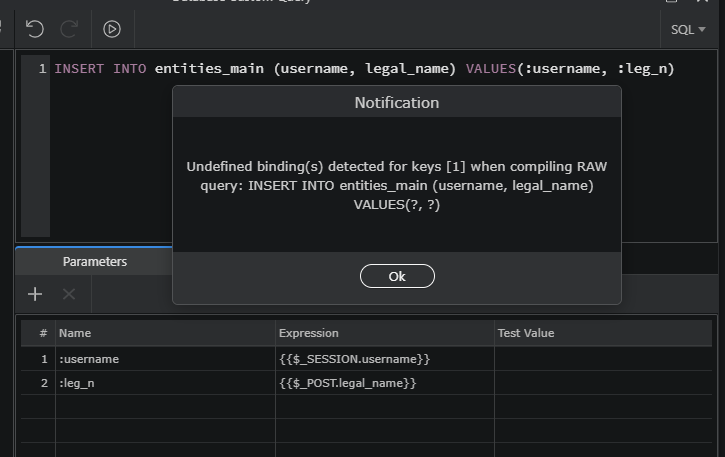This screenshot has height=457, width=725.
Task: Edit the {{$_SESSION.username}} expression cell
Action: pos(385,359)
